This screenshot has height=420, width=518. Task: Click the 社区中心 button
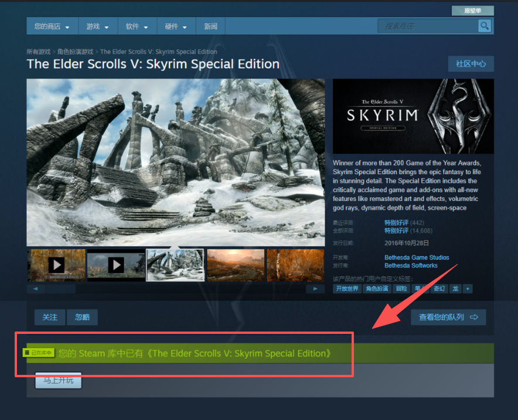click(x=471, y=64)
